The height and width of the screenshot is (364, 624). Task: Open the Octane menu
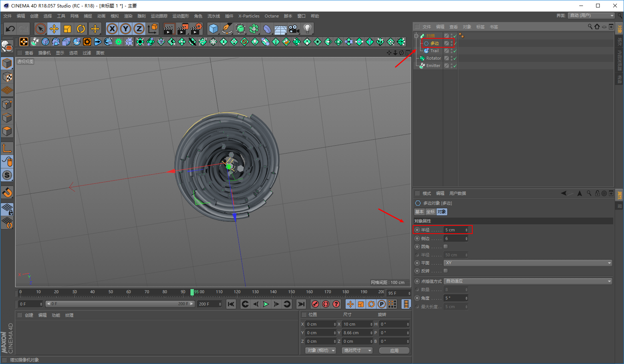[x=272, y=16]
